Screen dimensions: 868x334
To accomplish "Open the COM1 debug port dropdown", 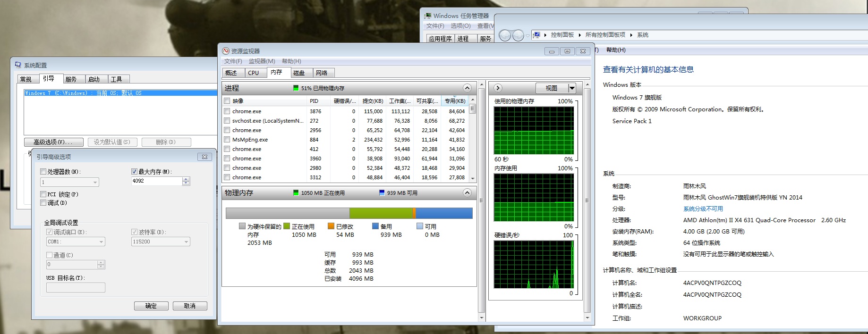I will point(101,242).
